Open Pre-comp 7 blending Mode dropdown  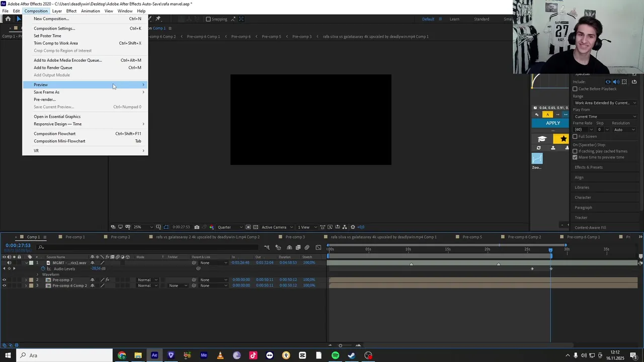coord(147,280)
